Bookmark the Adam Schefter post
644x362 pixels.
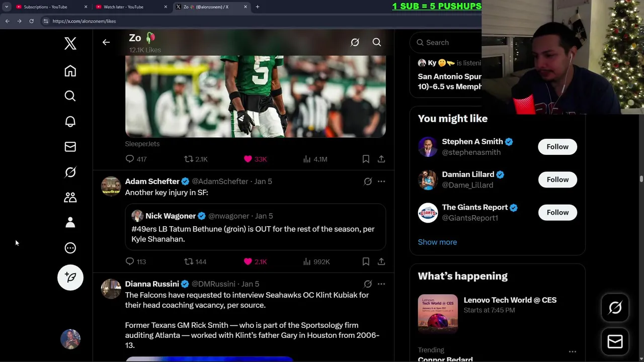tap(366, 261)
